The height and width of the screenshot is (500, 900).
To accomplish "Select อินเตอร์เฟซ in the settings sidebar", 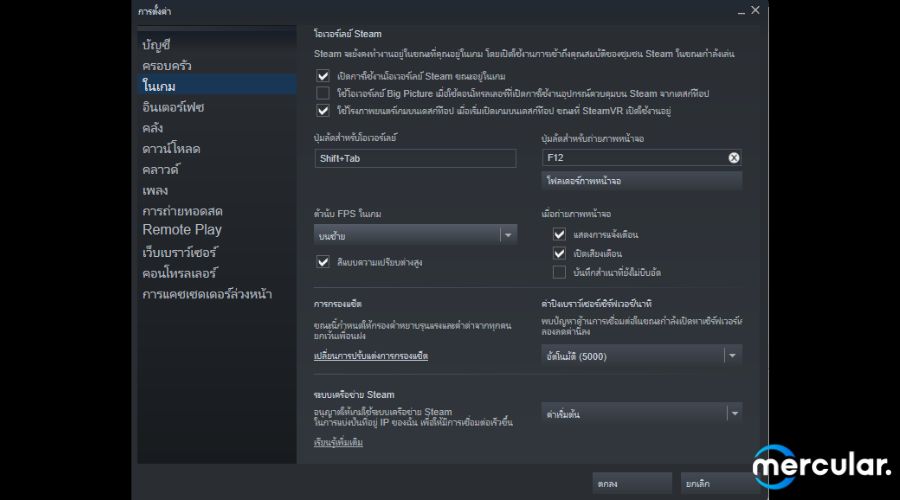I will coord(173,107).
